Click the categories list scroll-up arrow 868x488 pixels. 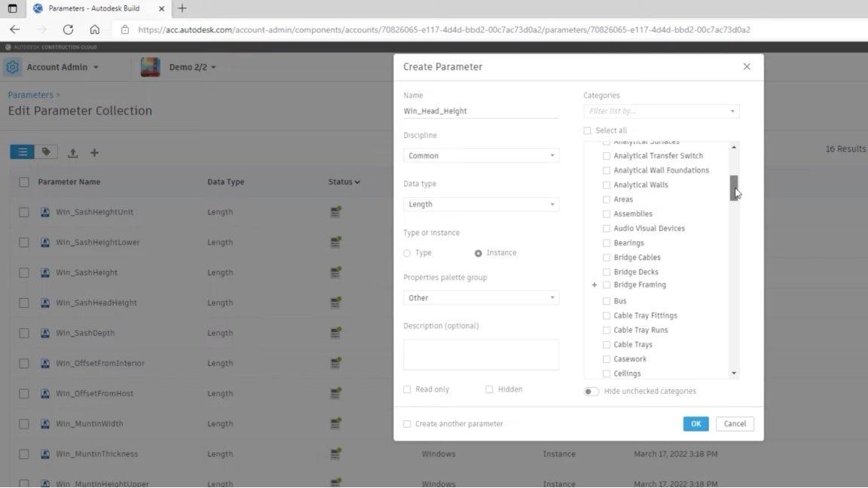pos(734,147)
